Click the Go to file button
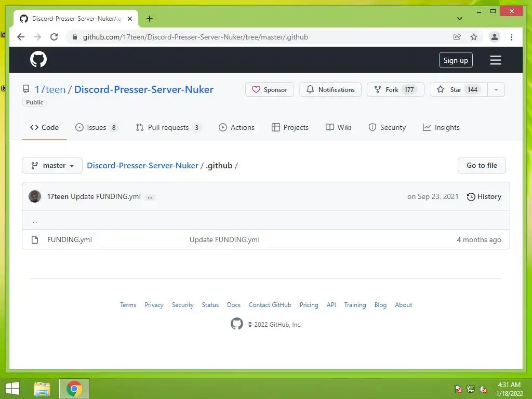The height and width of the screenshot is (399, 532). 482,165
